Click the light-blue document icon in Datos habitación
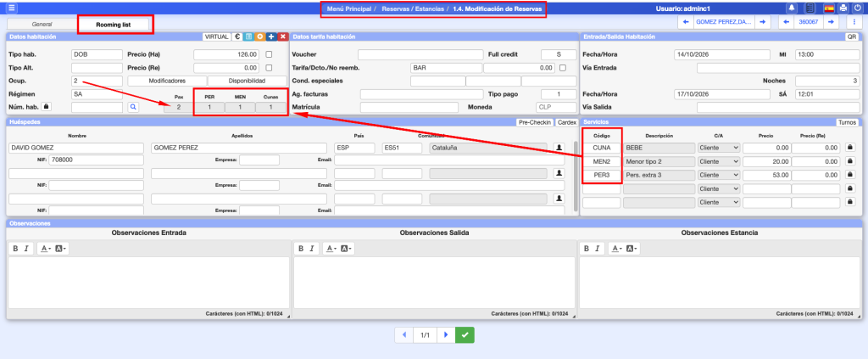 coord(248,36)
